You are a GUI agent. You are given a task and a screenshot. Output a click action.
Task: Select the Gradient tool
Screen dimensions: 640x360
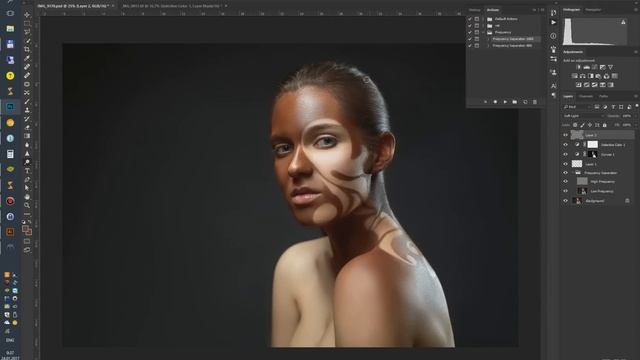tap(27, 136)
